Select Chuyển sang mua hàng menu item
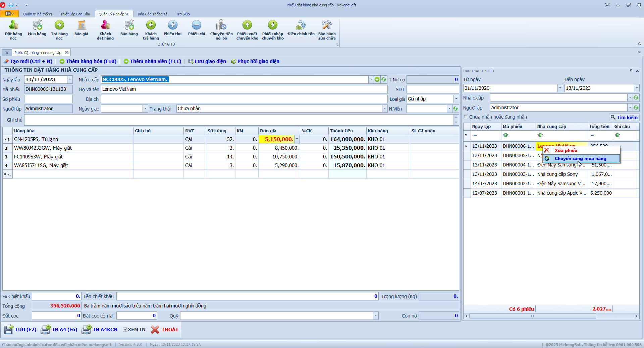The image size is (644, 348). (x=580, y=158)
